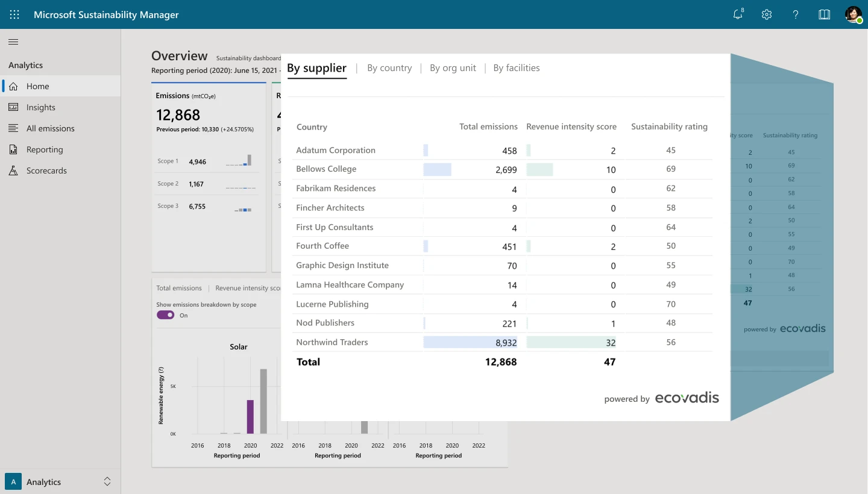
Task: Click the user avatar
Action: click(853, 14)
